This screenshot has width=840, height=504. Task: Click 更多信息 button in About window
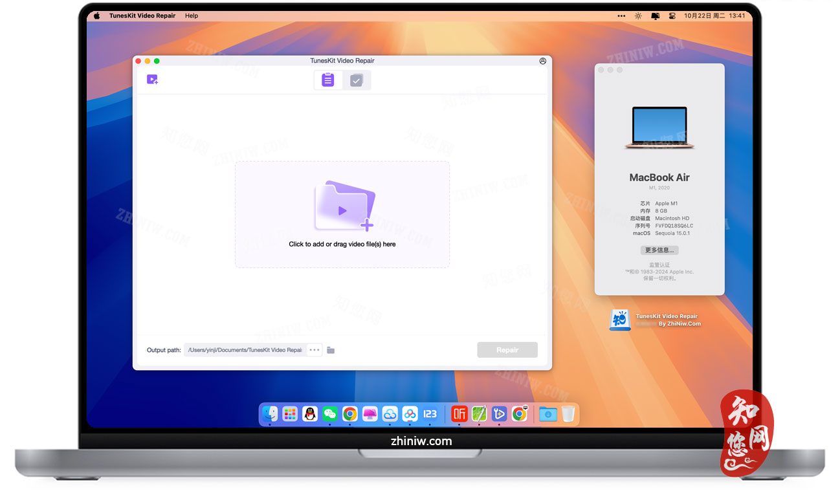click(659, 250)
